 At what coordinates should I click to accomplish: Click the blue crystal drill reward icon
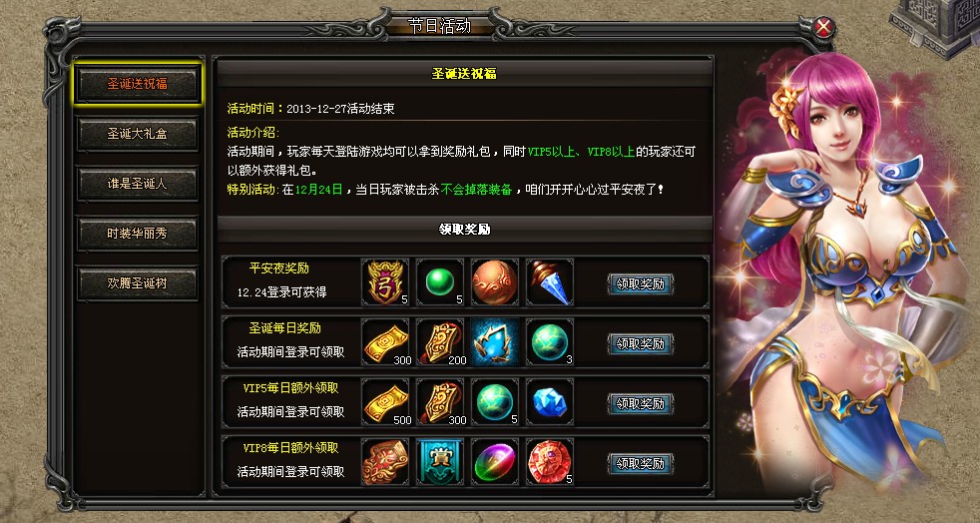coord(549,282)
